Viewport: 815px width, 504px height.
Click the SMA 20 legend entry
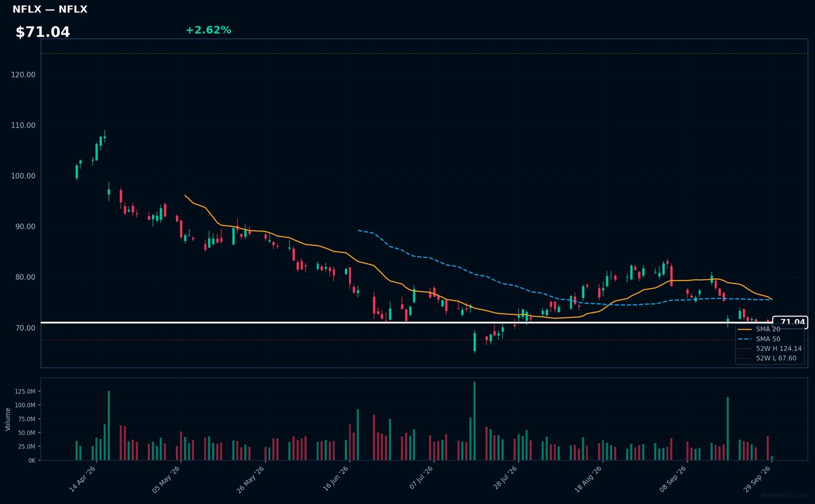click(x=768, y=329)
